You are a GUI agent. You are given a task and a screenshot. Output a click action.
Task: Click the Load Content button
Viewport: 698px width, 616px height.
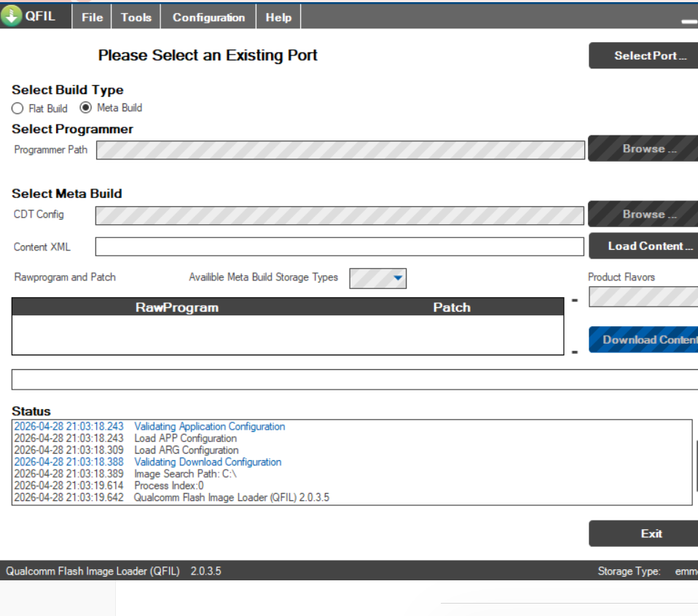(643, 246)
